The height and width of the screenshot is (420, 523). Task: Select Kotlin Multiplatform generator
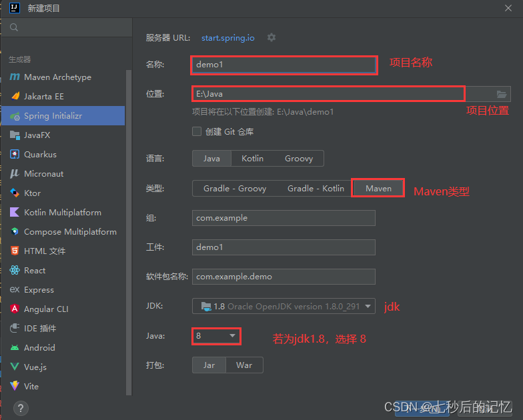point(63,212)
